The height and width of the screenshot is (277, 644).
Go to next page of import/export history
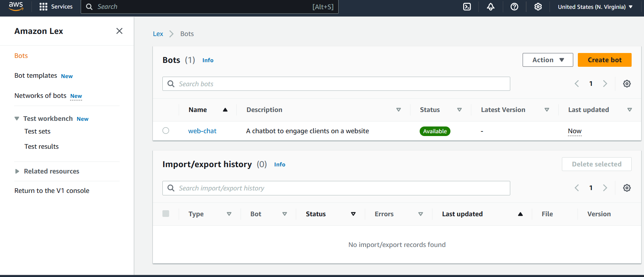tap(605, 188)
